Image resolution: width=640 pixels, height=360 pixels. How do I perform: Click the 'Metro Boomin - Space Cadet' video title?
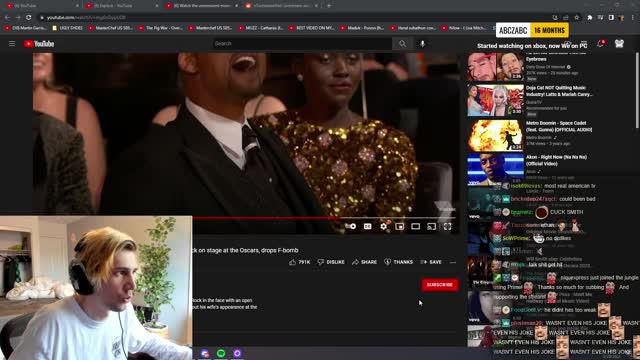(x=558, y=126)
